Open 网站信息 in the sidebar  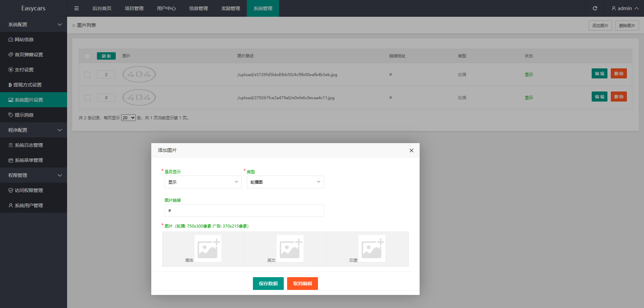pyautogui.click(x=24, y=40)
